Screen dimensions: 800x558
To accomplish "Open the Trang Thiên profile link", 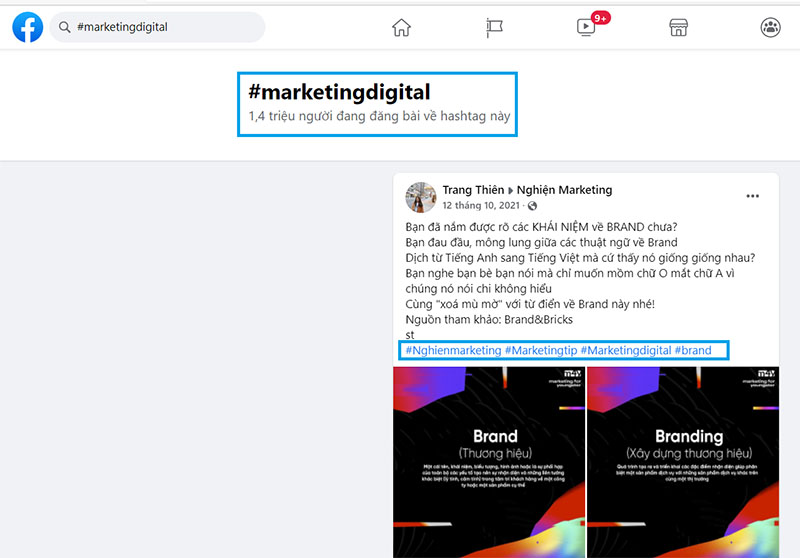I will [473, 190].
